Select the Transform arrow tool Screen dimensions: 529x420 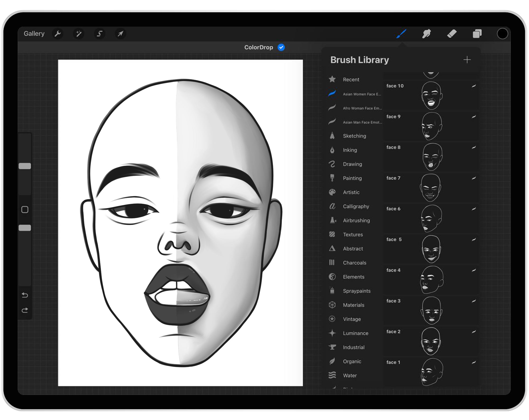(120, 34)
